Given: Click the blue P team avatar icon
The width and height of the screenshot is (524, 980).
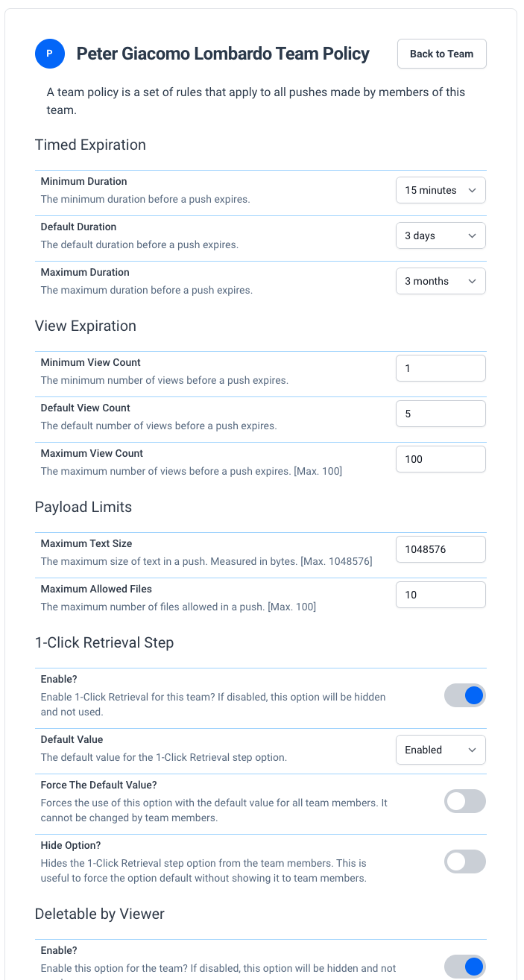Looking at the screenshot, I should (x=49, y=54).
